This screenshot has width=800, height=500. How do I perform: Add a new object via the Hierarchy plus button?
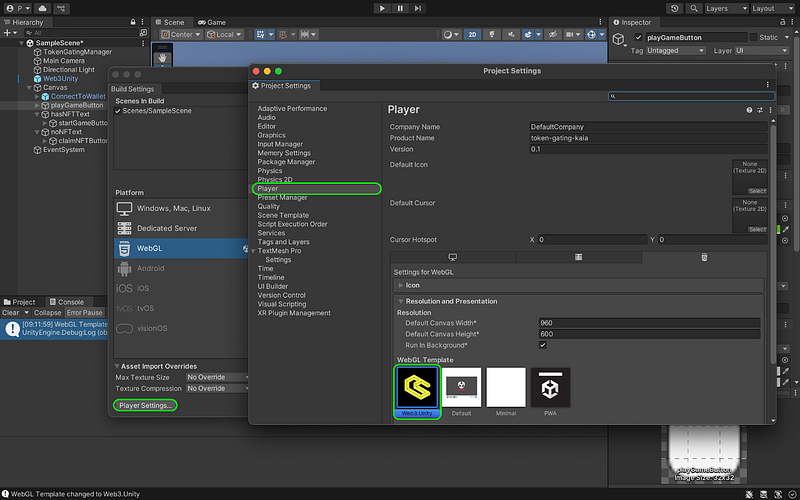coord(10,33)
